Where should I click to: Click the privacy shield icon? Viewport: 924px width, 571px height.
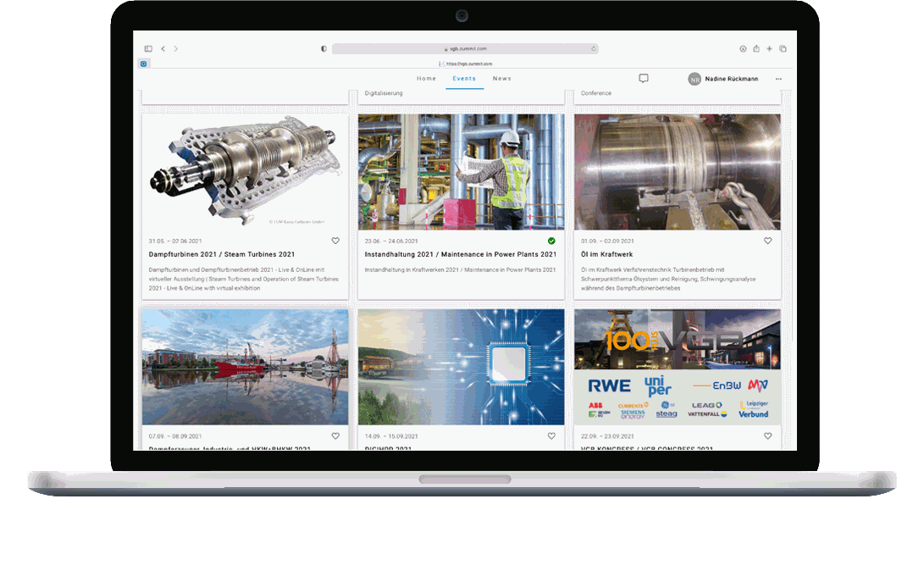[x=324, y=49]
